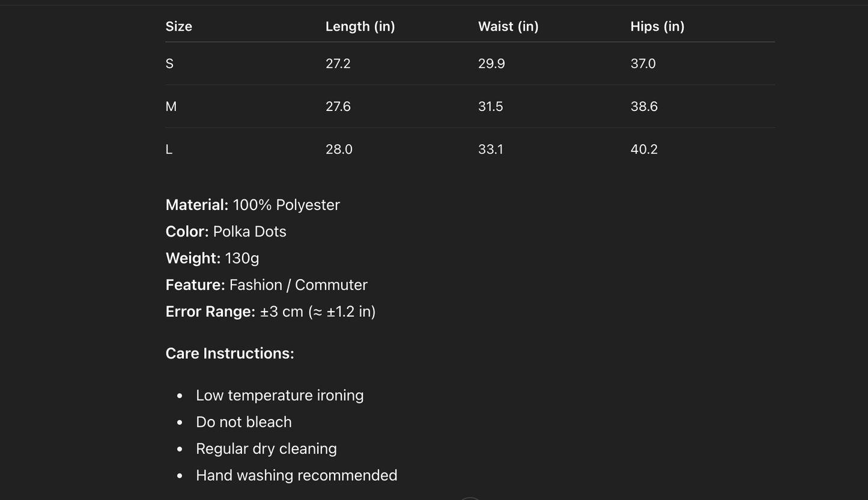Click the Size column header
Image resolution: width=868 pixels, height=500 pixels.
pyautogui.click(x=179, y=26)
